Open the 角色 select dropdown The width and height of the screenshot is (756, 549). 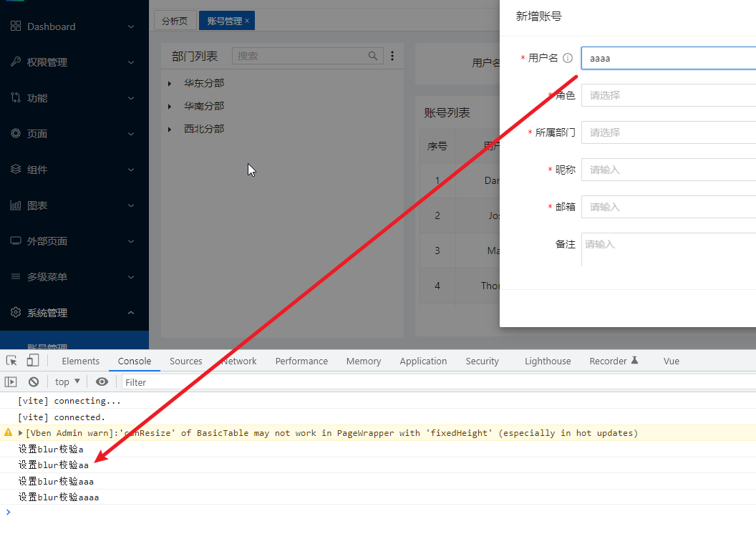click(x=668, y=95)
